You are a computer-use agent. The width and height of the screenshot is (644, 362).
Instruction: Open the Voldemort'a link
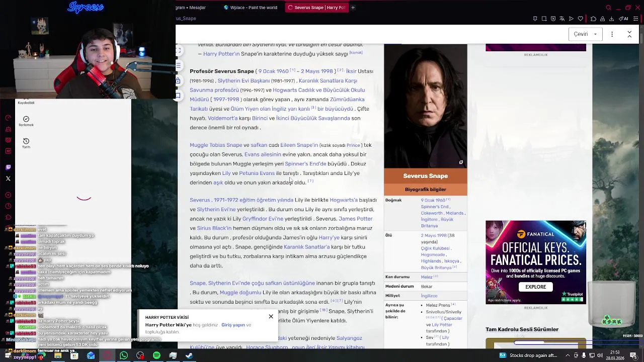[x=222, y=118]
